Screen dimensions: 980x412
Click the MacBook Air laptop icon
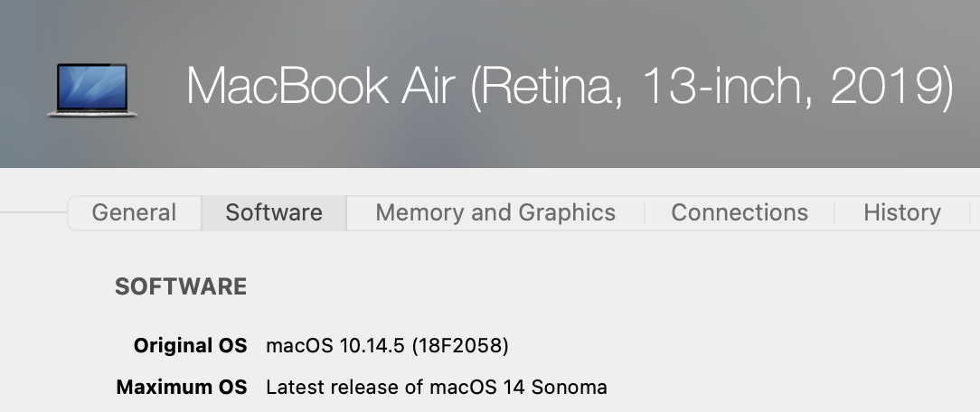91,89
